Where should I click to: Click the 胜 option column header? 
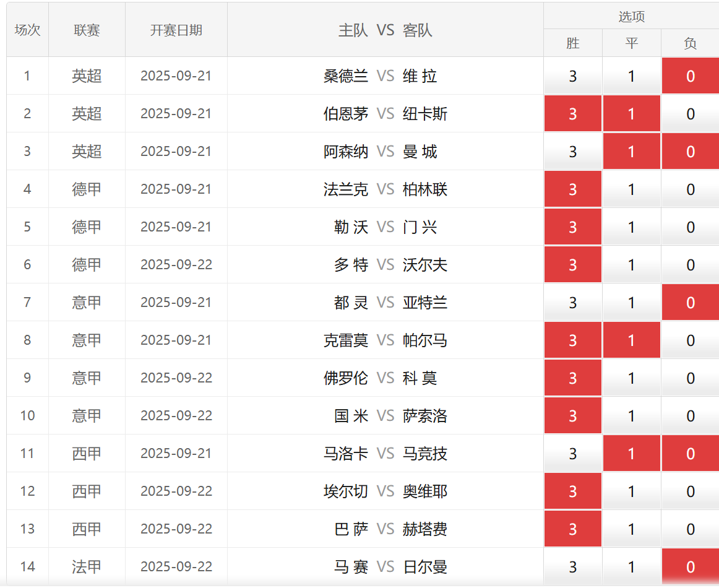click(572, 43)
